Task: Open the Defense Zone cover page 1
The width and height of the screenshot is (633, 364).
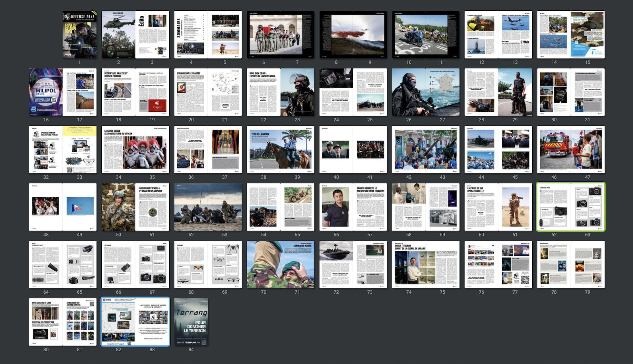Action: (80, 35)
